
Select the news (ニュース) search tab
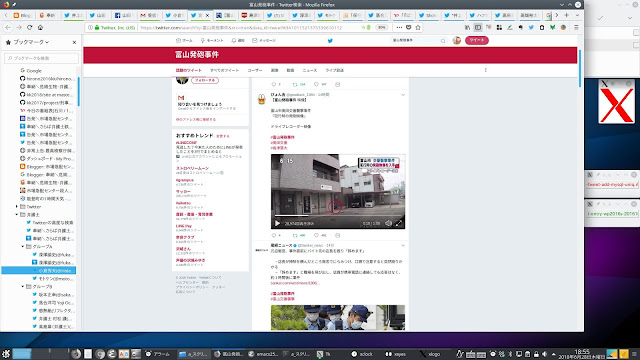click(x=309, y=70)
